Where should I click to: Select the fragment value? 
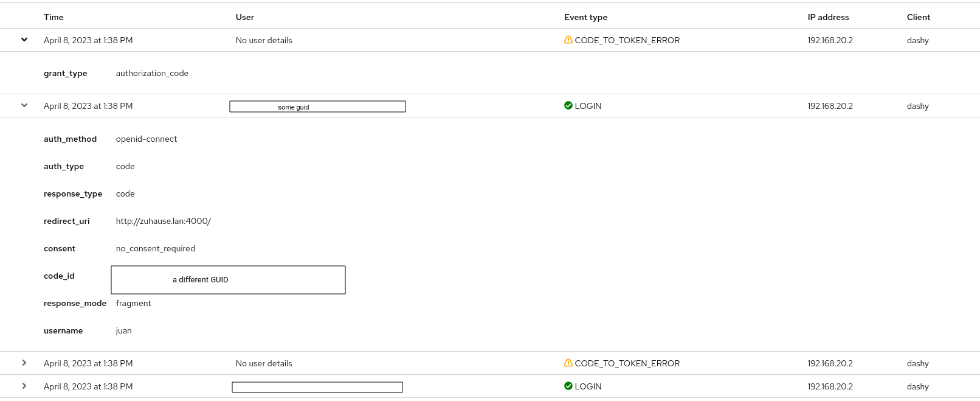134,304
